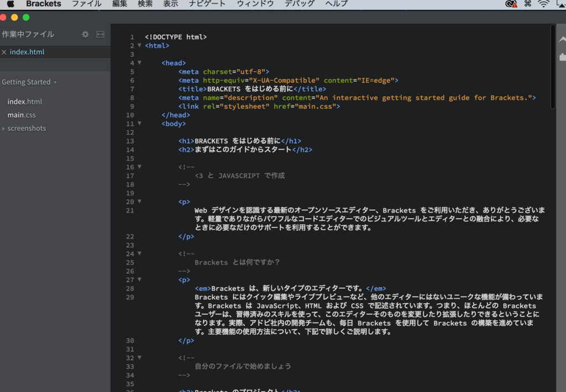The width and height of the screenshot is (566, 392).
Task: Collapse the comment fold on line 24
Action: (x=139, y=253)
